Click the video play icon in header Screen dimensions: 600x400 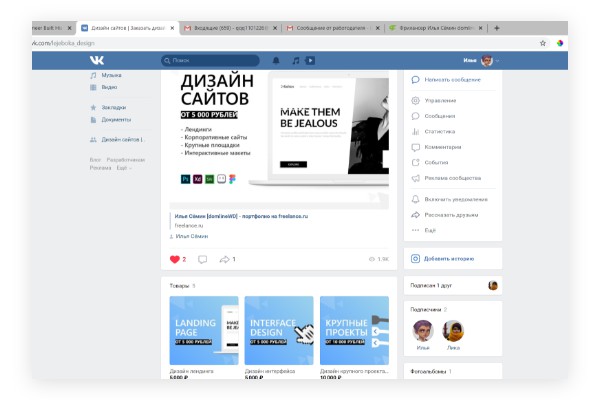(x=310, y=60)
